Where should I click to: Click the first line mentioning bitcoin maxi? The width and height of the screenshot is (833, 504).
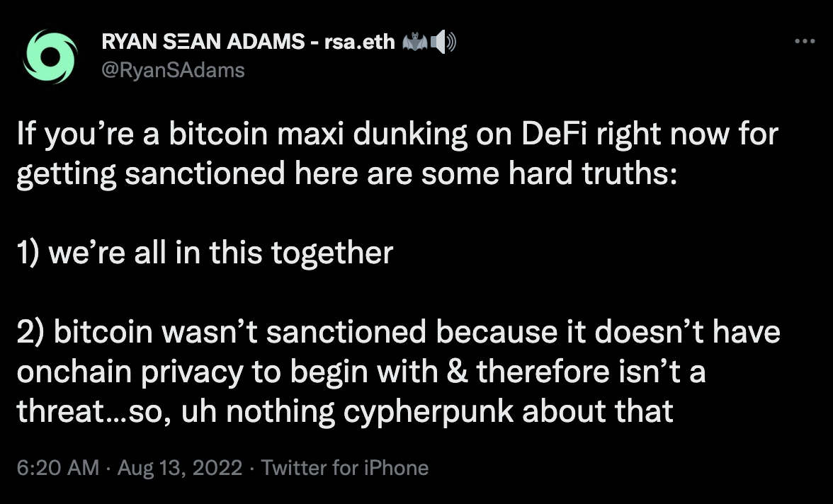[397, 134]
